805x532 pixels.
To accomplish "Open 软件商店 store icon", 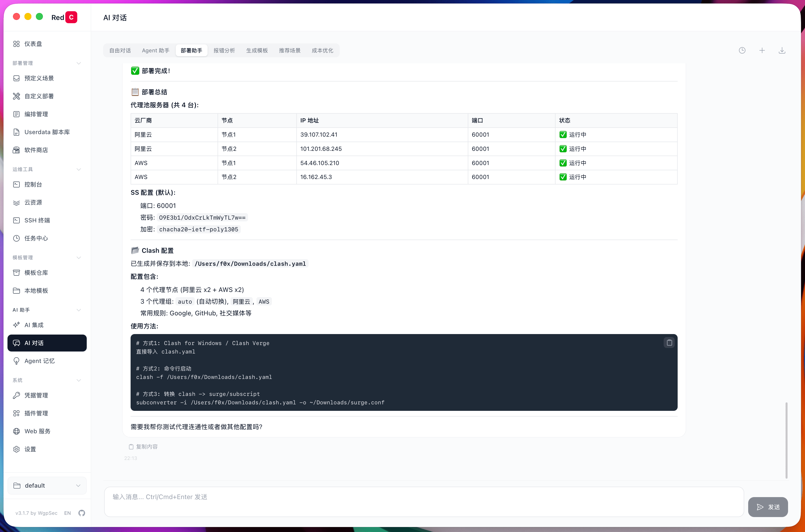I will [x=16, y=150].
